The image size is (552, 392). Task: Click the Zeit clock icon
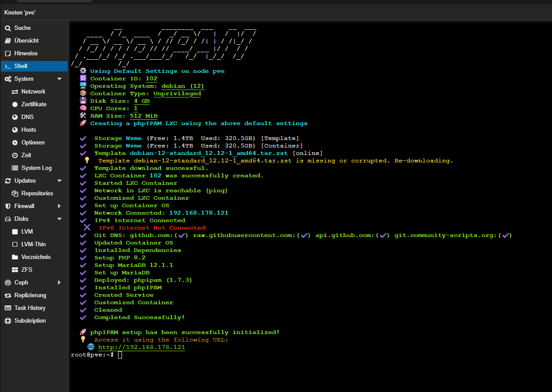coord(14,155)
